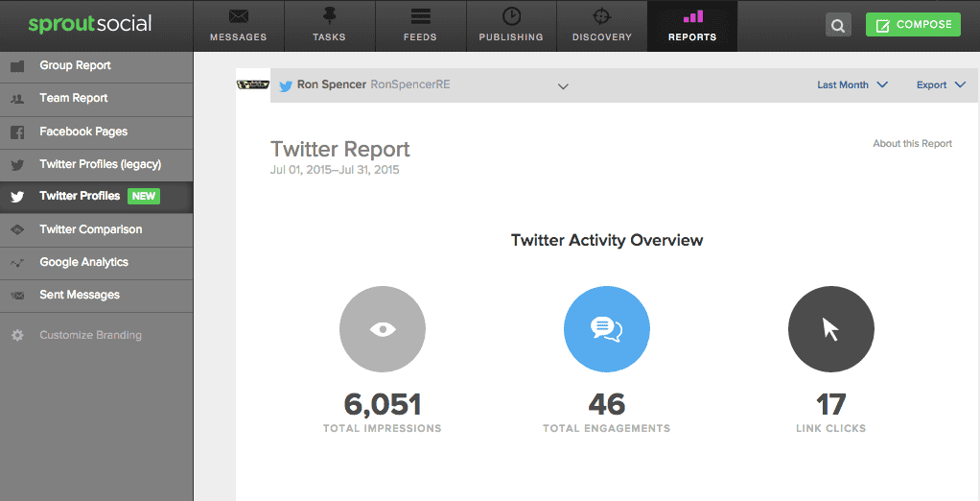Screen dimensions: 980x501
Task: Click the pencil icon in Compose button
Action: tap(882, 26)
